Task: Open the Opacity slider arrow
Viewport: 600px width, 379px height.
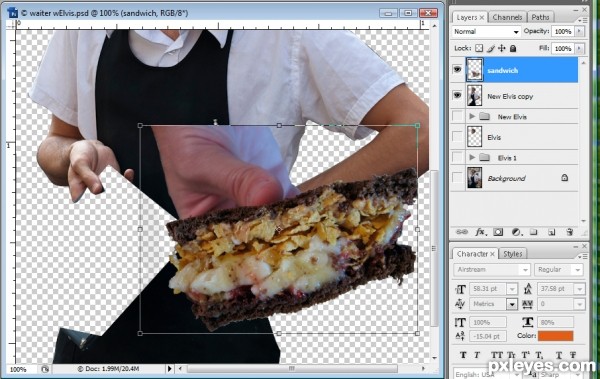Action: [580, 31]
